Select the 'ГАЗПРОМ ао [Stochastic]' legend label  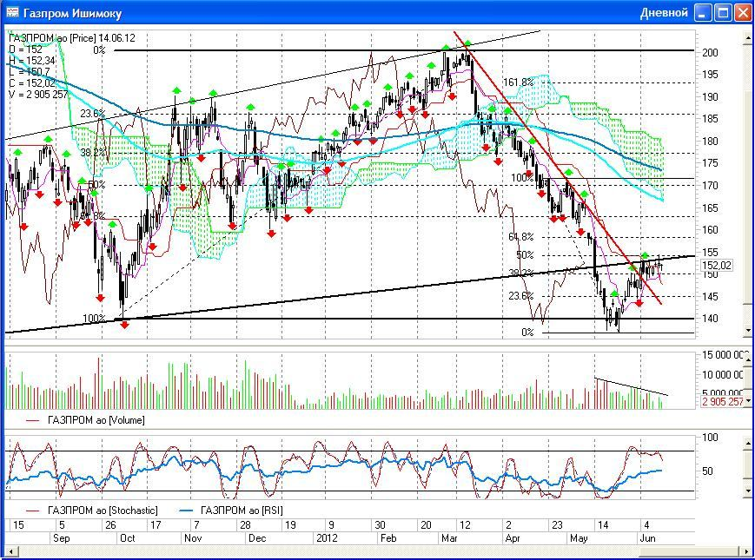pos(103,511)
